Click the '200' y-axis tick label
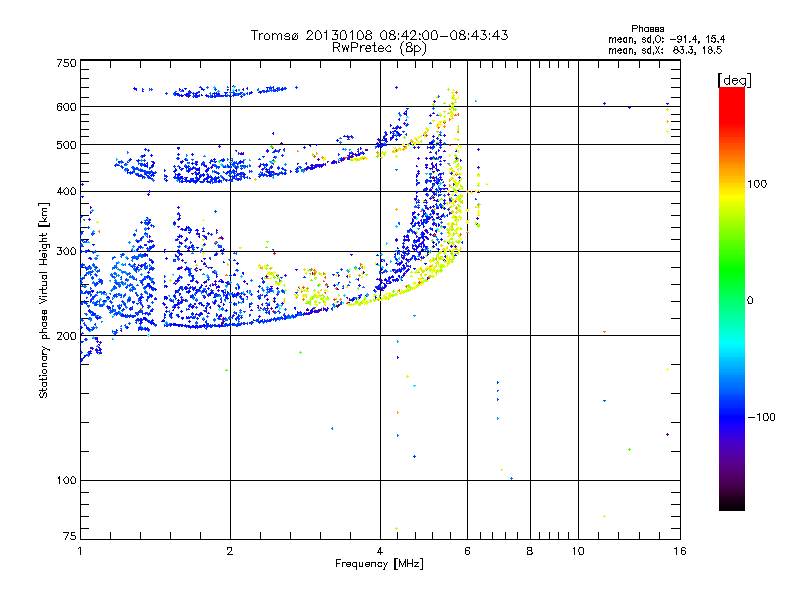The width and height of the screenshot is (800, 600). [x=66, y=336]
